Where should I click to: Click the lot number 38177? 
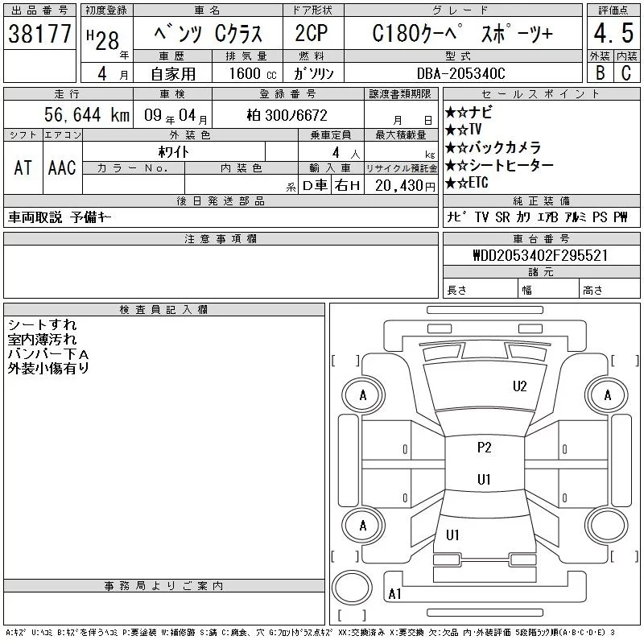[x=39, y=33]
